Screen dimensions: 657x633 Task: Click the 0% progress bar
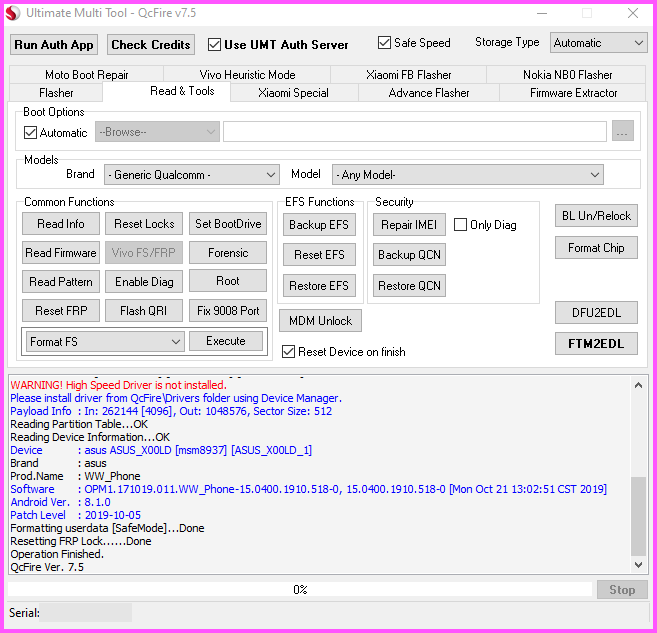[x=300, y=589]
